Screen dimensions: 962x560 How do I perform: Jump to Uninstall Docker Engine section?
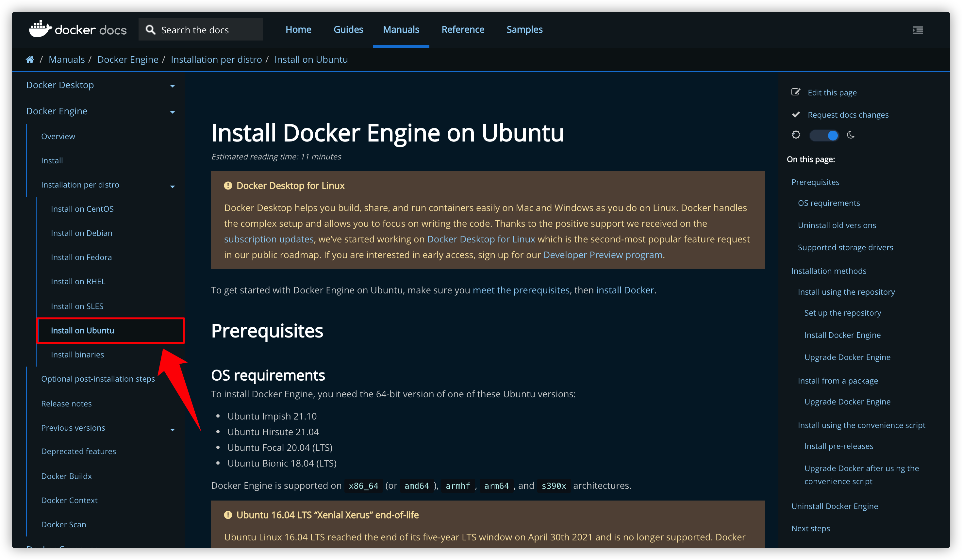[x=835, y=506]
